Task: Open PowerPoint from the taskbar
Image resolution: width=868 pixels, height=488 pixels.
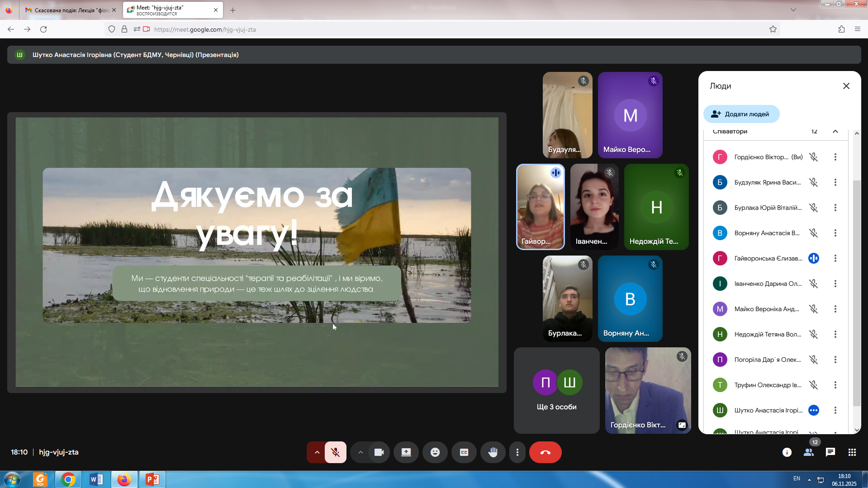Action: pos(152,479)
